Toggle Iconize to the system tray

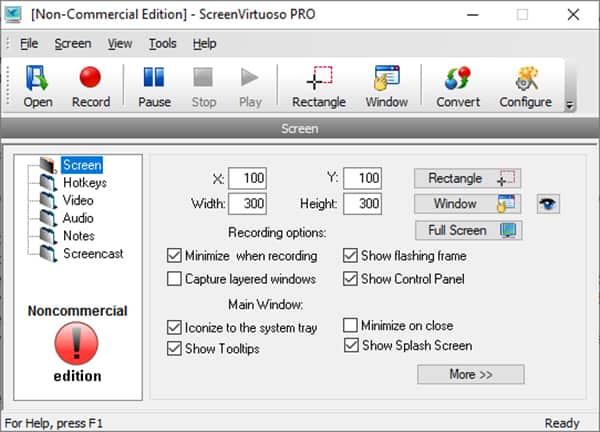point(174,328)
